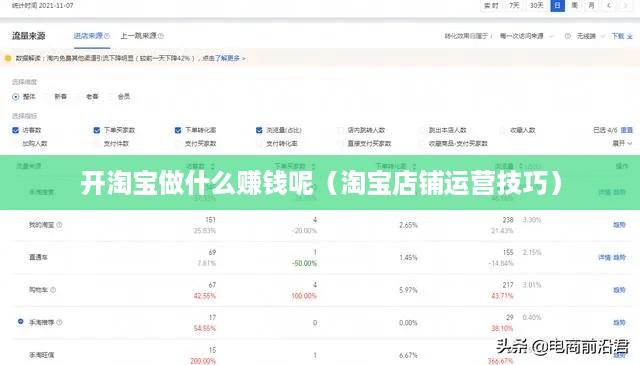Select the 老客 radio option
Viewport: 640px width, 365px height.
pyautogui.click(x=79, y=97)
